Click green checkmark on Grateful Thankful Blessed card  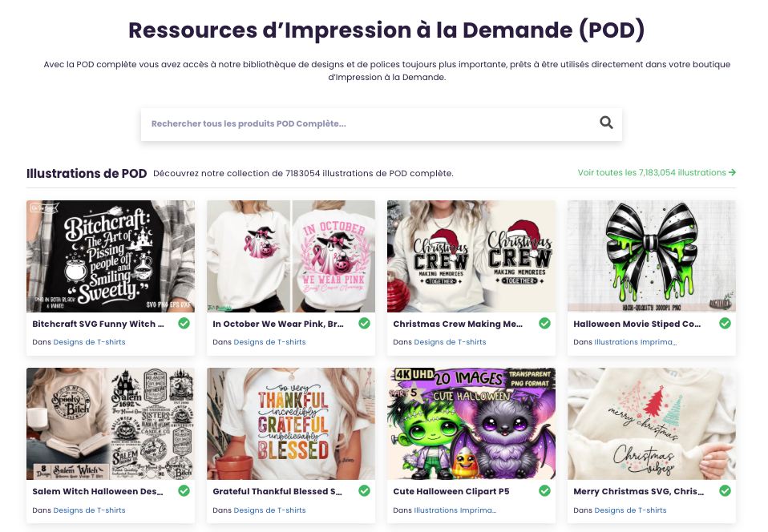[x=365, y=491]
